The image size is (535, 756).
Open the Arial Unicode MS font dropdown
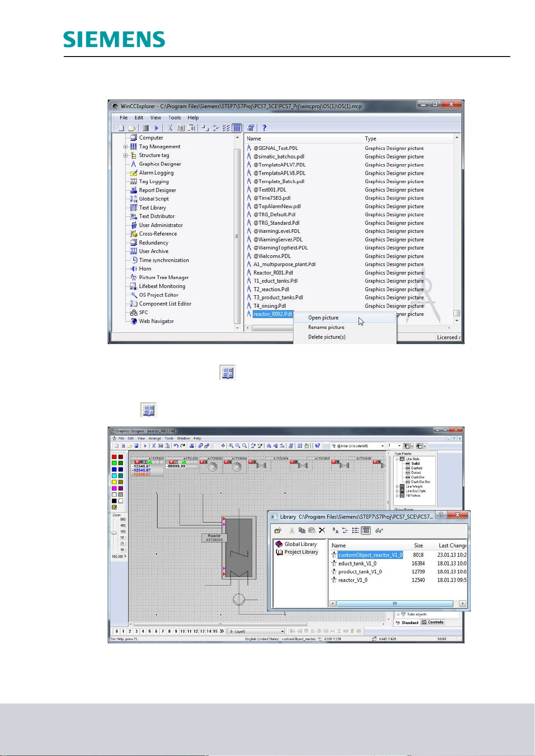click(382, 446)
